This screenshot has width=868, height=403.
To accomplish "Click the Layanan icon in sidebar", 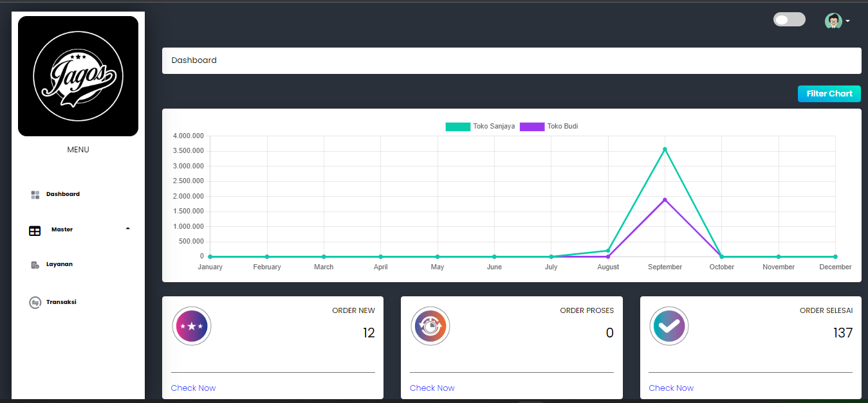I will tap(35, 265).
